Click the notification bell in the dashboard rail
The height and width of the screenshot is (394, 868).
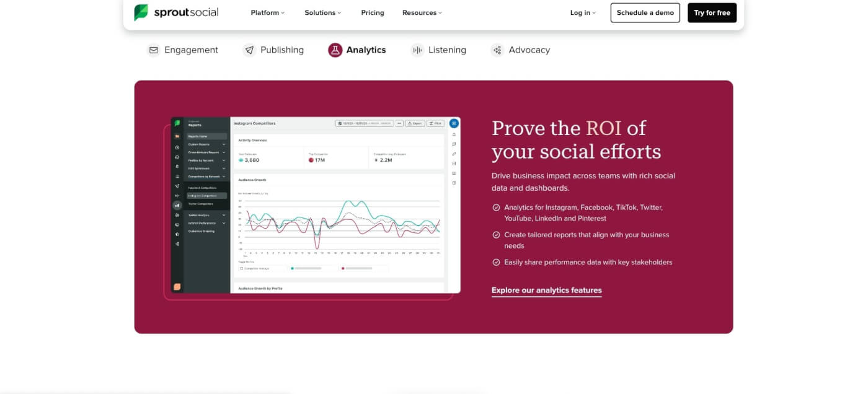[453, 133]
